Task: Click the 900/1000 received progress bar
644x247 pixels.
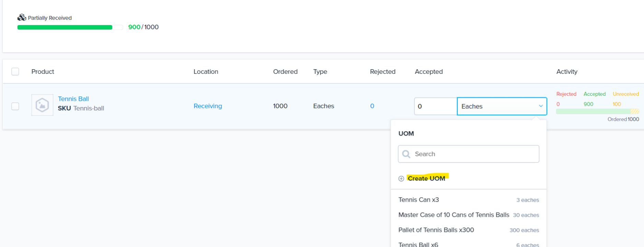Action: [70, 27]
